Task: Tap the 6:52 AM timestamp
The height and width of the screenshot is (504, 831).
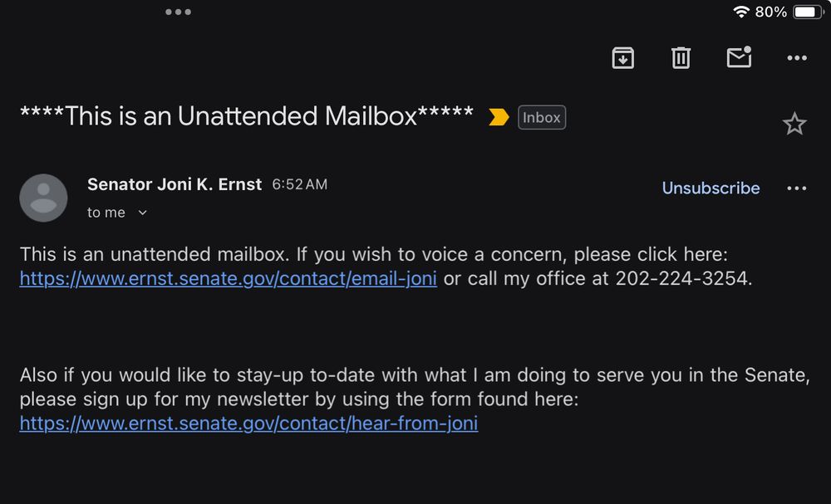Action: (x=300, y=184)
